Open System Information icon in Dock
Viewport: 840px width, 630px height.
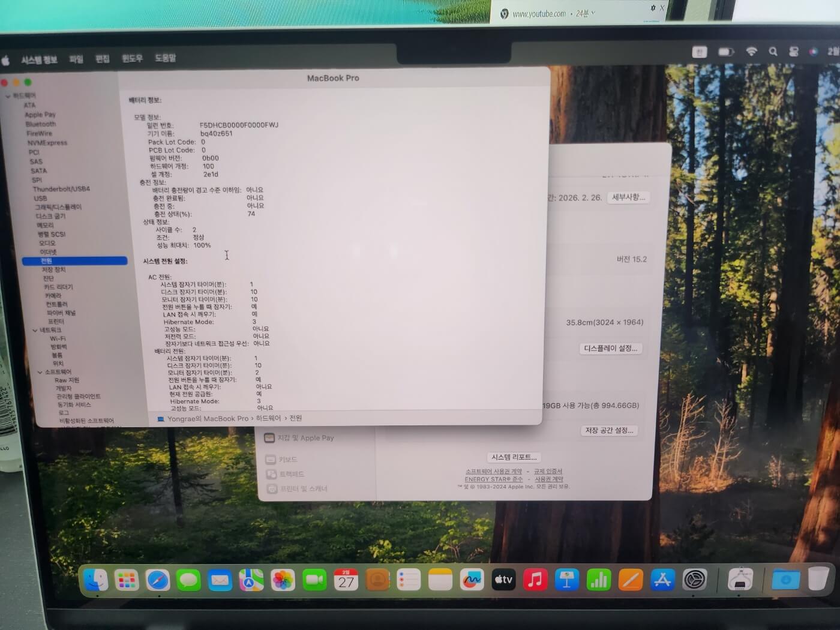[740, 580]
